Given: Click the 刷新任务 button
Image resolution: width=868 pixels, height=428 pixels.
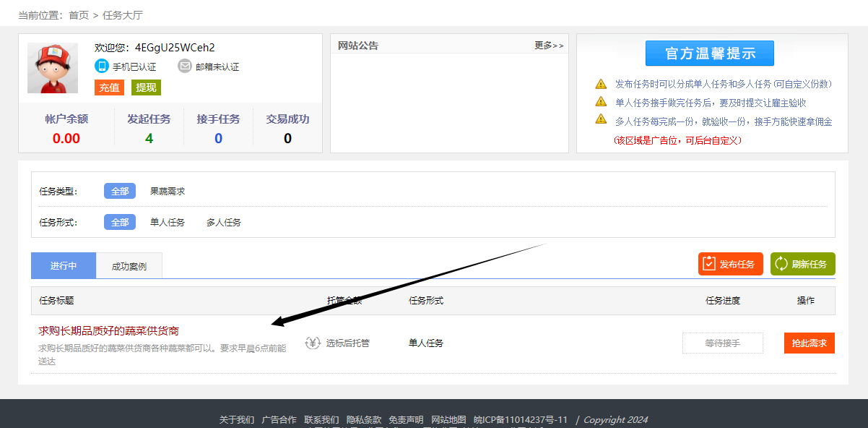Looking at the screenshot, I should [803, 264].
